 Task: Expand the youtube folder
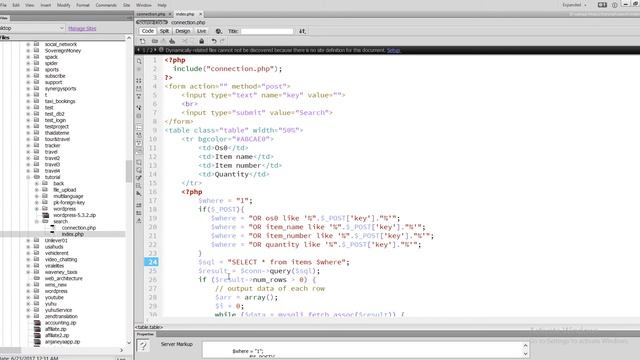pos(29,297)
